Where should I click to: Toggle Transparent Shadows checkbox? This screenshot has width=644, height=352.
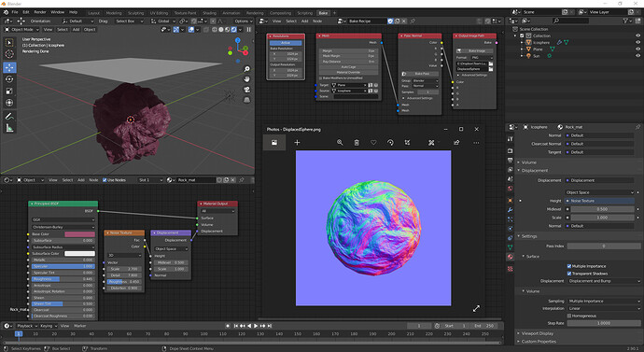(x=569, y=274)
